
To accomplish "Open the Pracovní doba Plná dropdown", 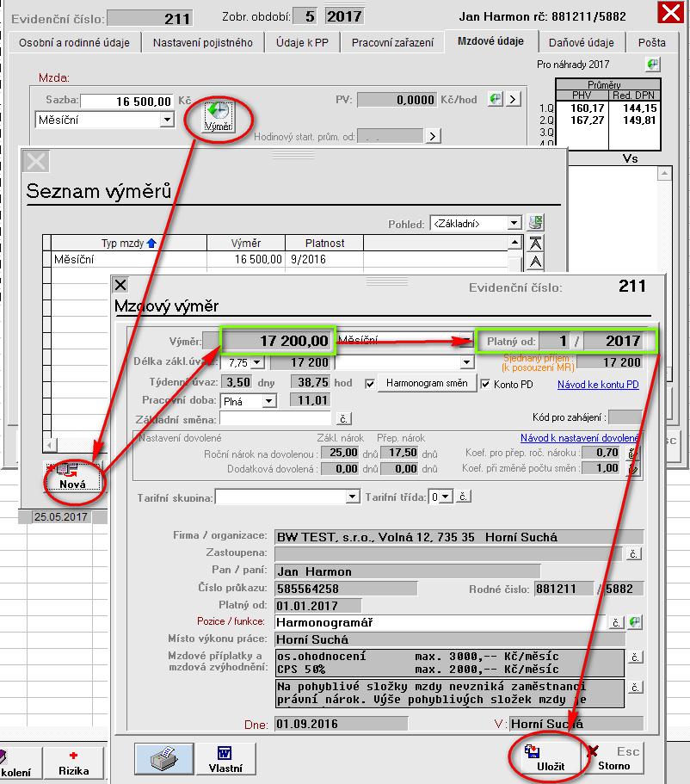I will pos(269,401).
